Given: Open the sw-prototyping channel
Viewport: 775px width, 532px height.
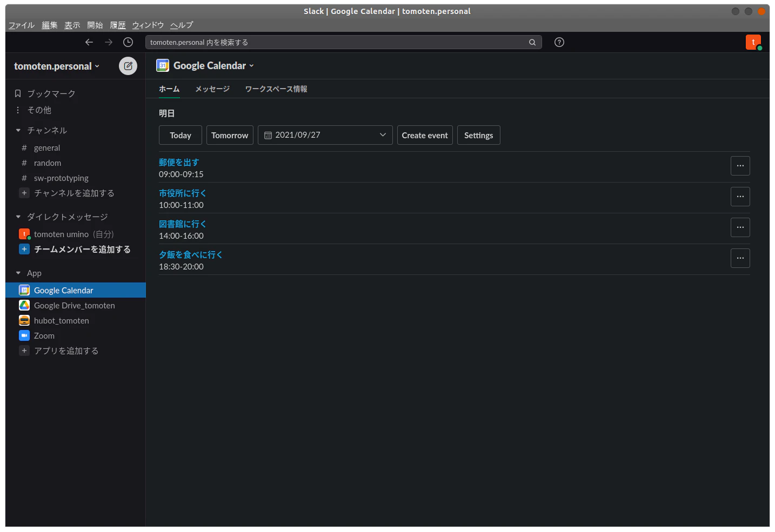Looking at the screenshot, I should [x=61, y=178].
